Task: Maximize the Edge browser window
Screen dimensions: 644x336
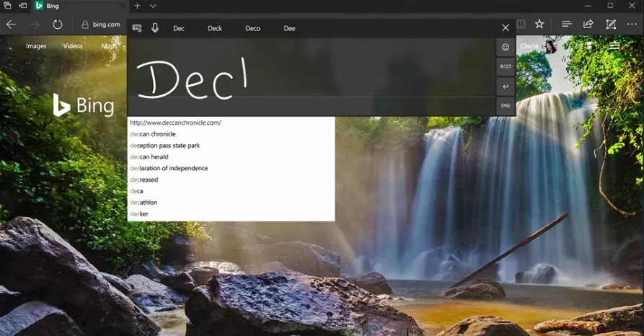Action: click(x=610, y=6)
